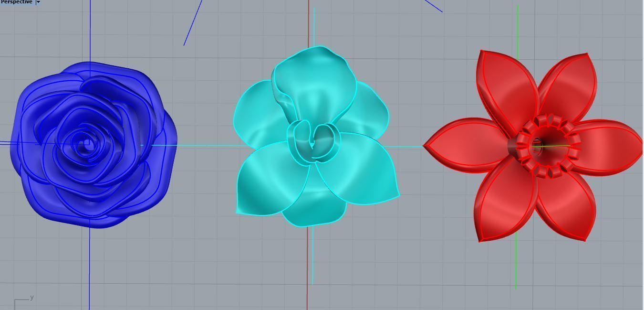This screenshot has height=310, width=644.
Task: Select the blue rose model
Action: click(94, 145)
